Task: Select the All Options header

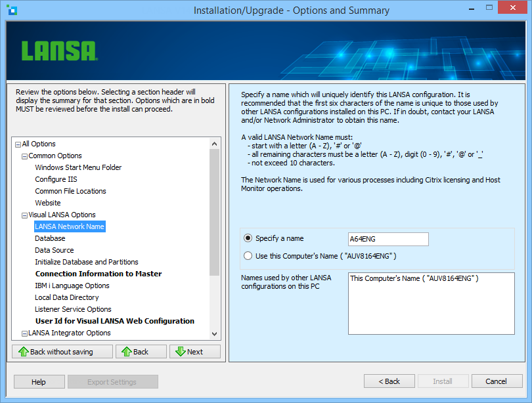Action: pos(39,144)
